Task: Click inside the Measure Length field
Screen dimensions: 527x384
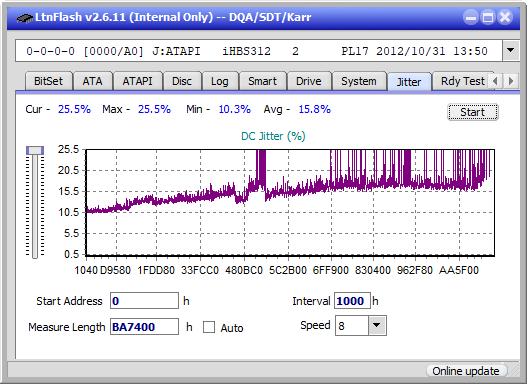Action: [145, 327]
